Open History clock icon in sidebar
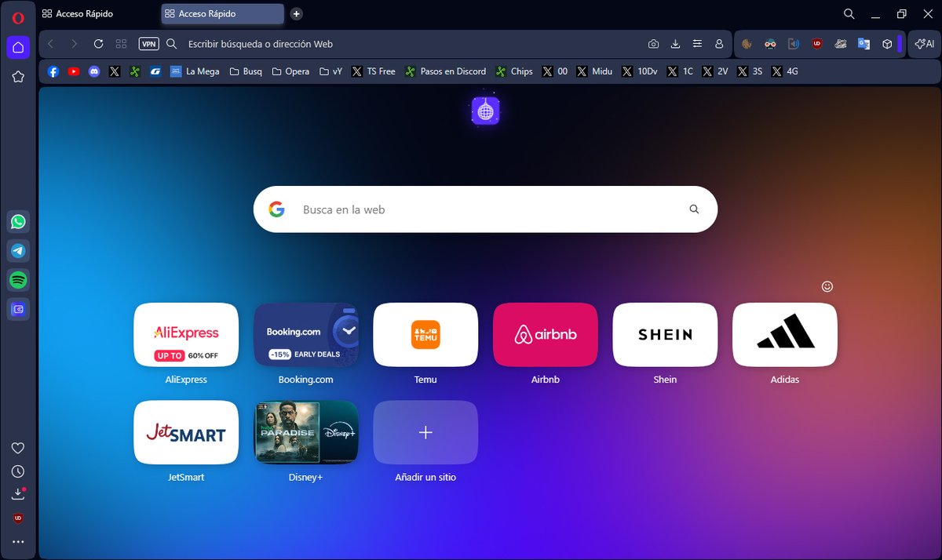Image resolution: width=942 pixels, height=560 pixels. tap(18, 471)
